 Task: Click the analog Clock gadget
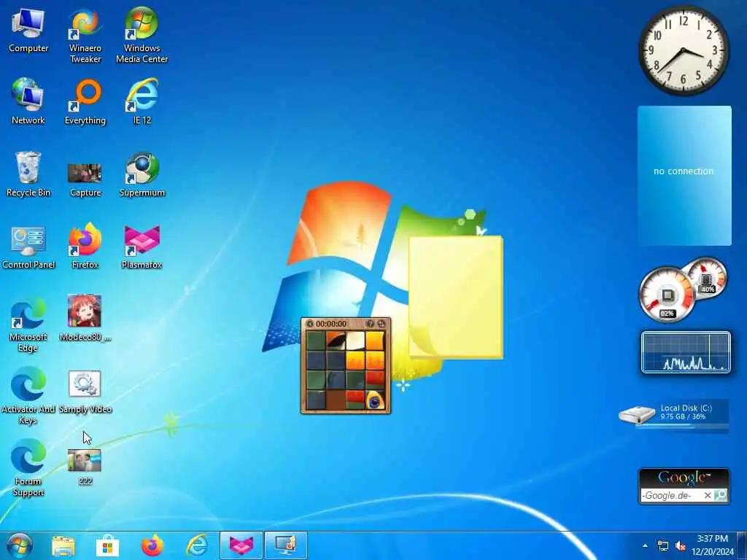(684, 50)
